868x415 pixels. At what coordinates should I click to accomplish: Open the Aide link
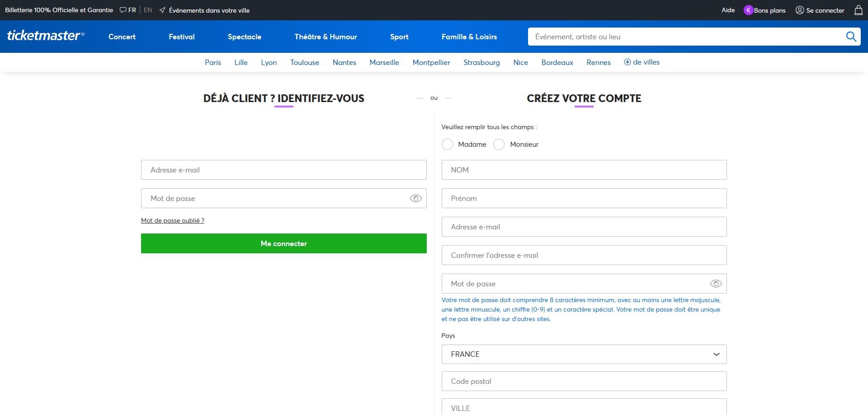coord(728,10)
